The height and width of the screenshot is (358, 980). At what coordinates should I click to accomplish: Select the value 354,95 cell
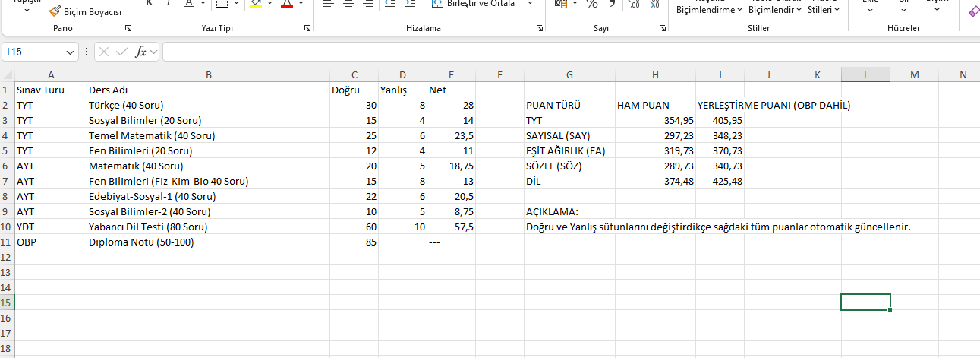[655, 120]
